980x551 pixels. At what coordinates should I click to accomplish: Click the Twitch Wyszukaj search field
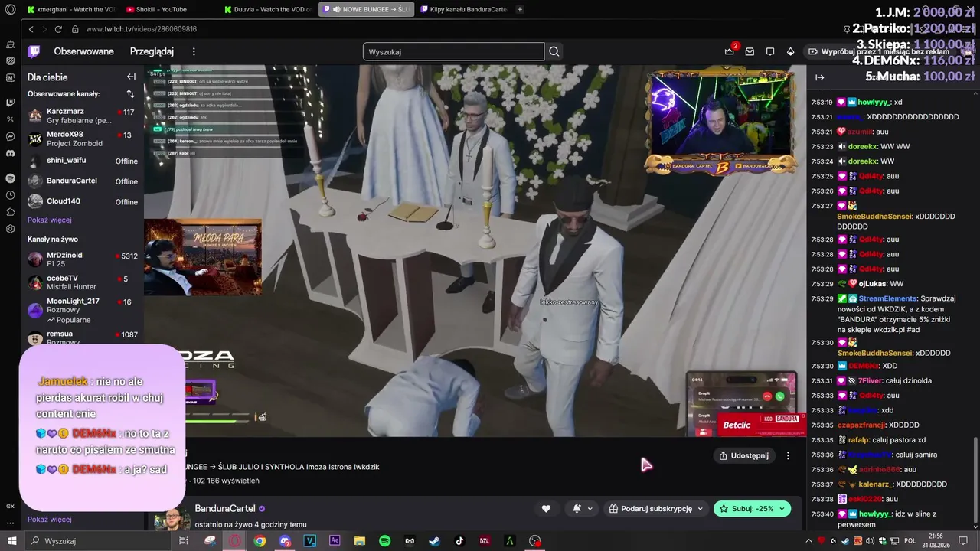tap(454, 52)
